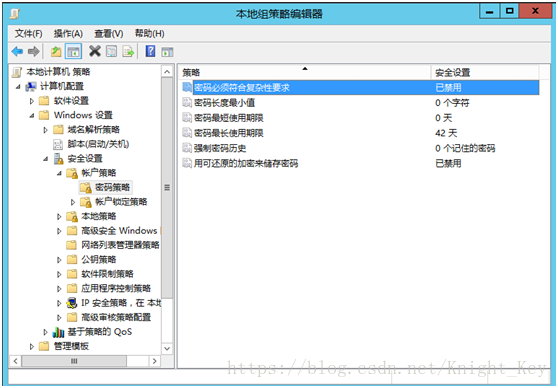Click the policy icon beside 强制密码历史
The height and width of the screenshot is (388, 558).
[187, 148]
